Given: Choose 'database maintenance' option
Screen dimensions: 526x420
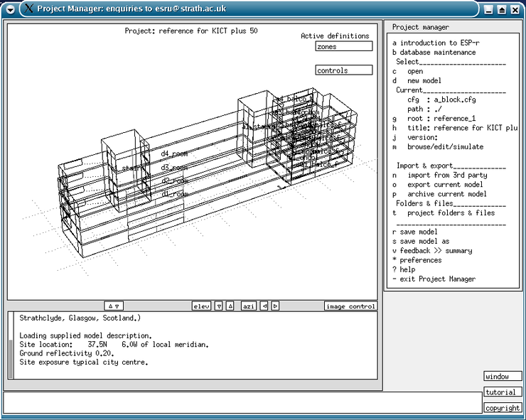Looking at the screenshot, I should (x=434, y=53).
